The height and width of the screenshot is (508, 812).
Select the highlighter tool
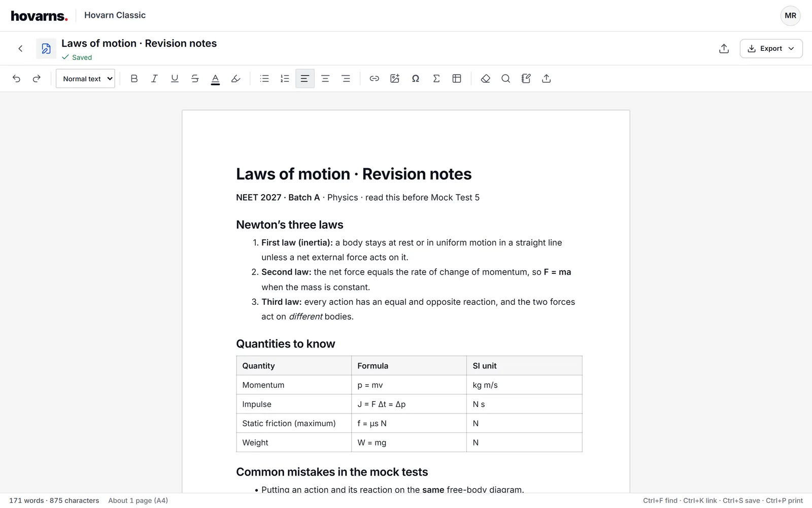235,79
